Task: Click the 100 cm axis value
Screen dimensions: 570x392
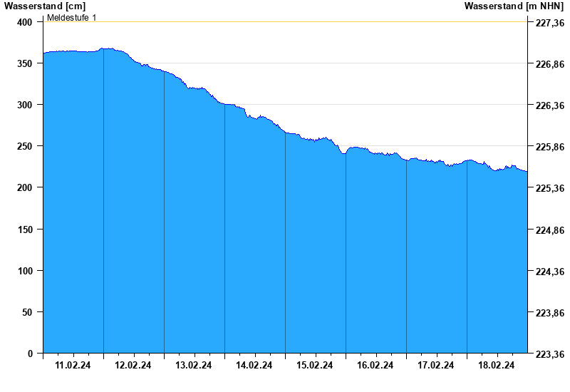Action: click(x=25, y=271)
